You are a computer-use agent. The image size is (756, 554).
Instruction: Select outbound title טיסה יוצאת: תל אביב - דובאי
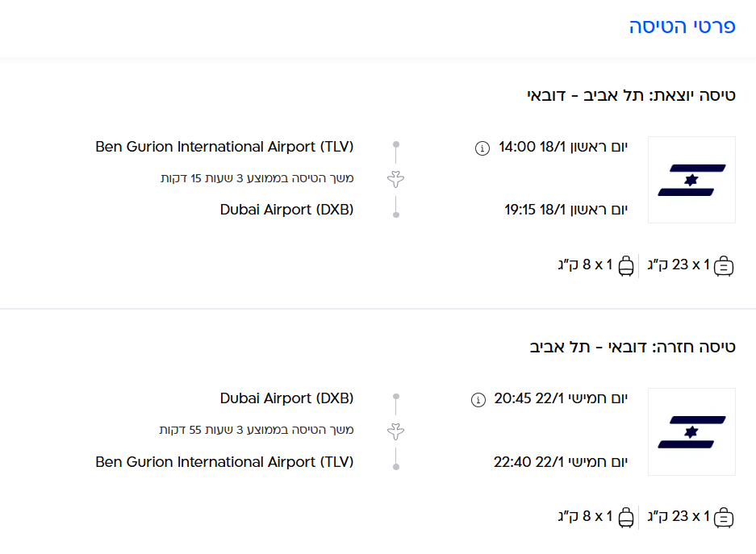click(x=631, y=95)
